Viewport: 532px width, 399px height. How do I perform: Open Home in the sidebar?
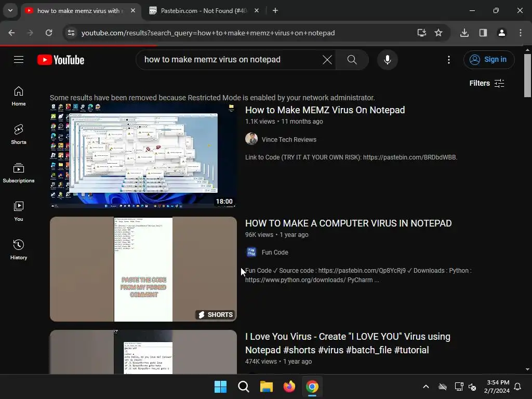[19, 96]
